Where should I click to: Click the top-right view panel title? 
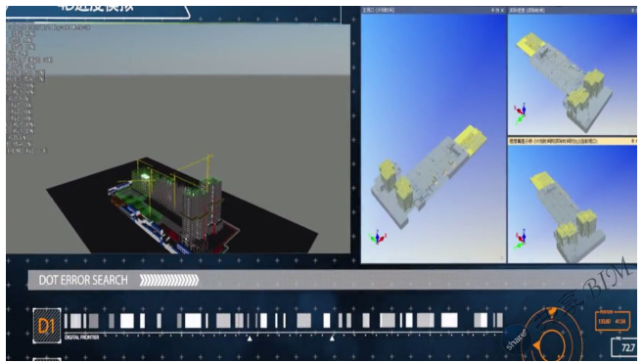coord(527,10)
